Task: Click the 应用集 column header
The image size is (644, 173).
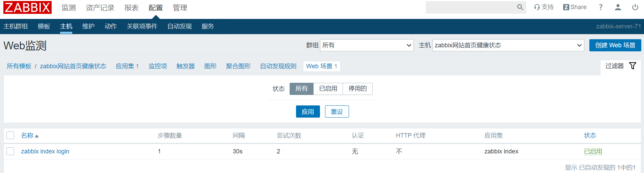Action: point(493,135)
